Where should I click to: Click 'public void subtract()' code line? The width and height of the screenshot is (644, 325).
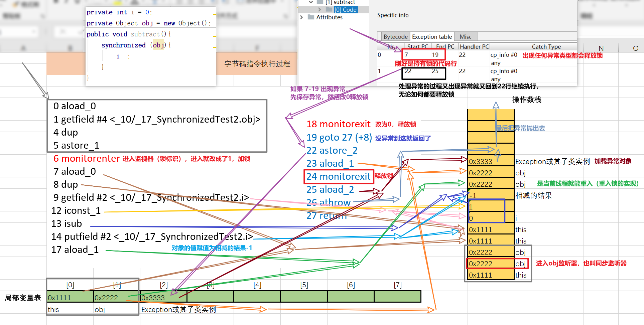[129, 34]
